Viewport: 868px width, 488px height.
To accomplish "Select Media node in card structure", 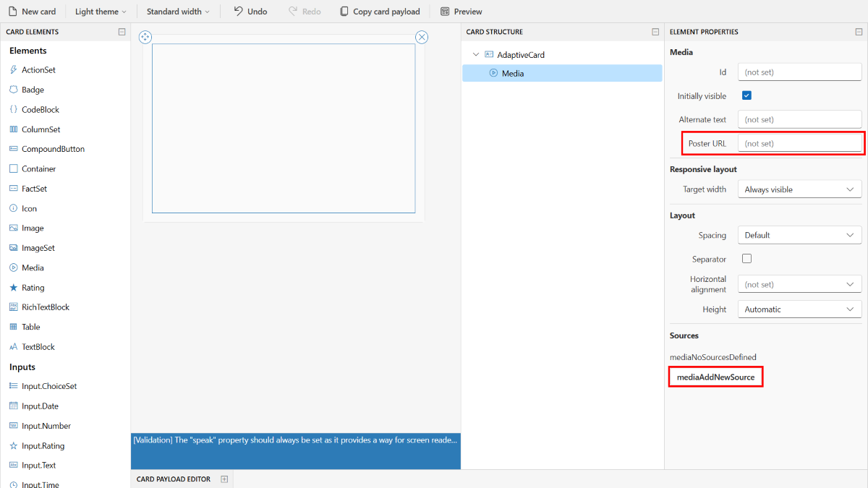I will click(562, 73).
